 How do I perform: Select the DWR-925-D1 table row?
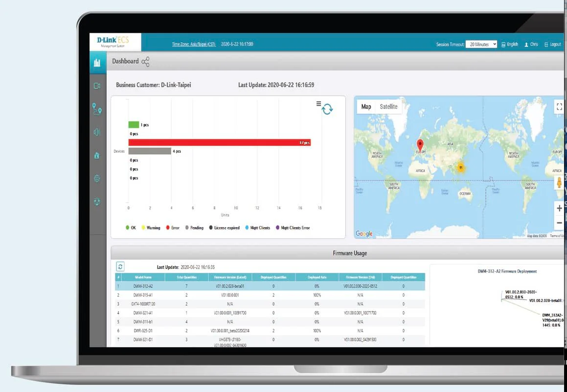270,330
